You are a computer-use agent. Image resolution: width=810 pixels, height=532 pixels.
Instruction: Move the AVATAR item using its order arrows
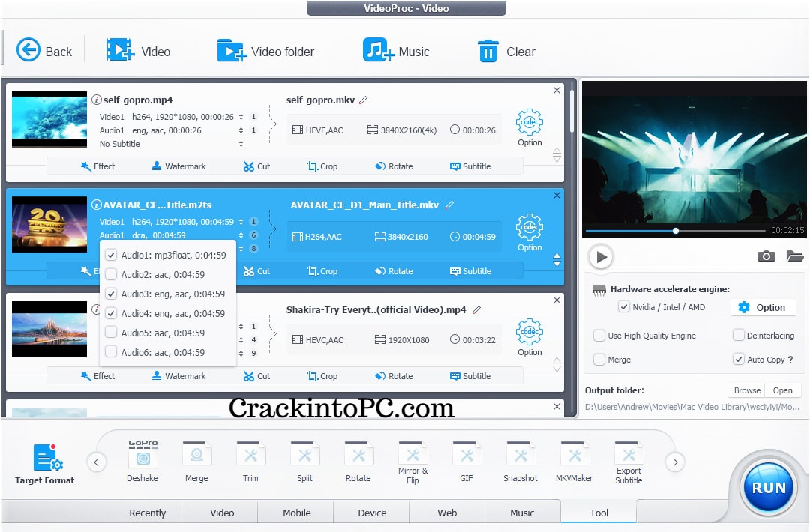point(556,259)
